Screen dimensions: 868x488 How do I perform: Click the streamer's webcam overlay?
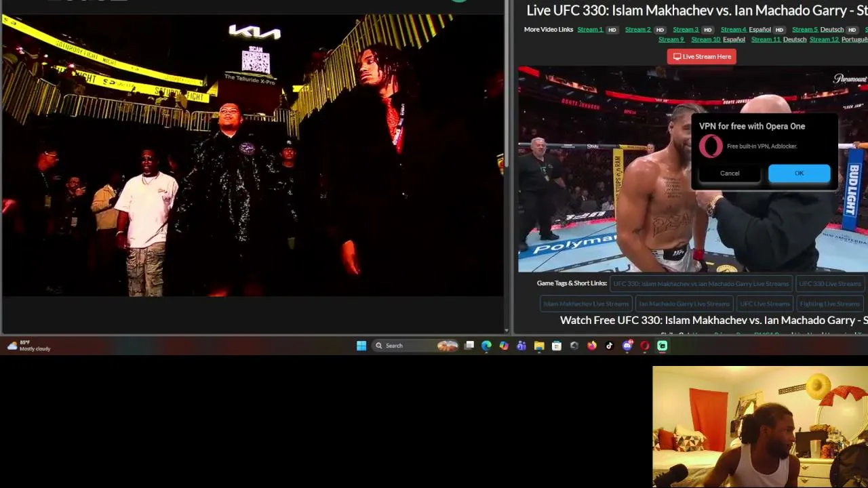(760, 427)
